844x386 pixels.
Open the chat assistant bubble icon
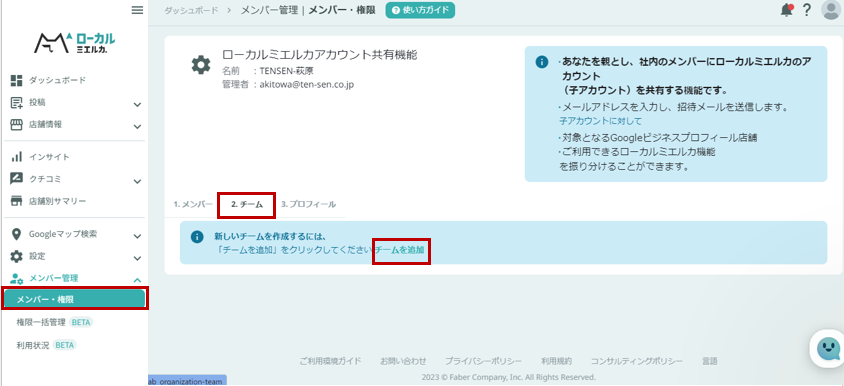pyautogui.click(x=828, y=349)
